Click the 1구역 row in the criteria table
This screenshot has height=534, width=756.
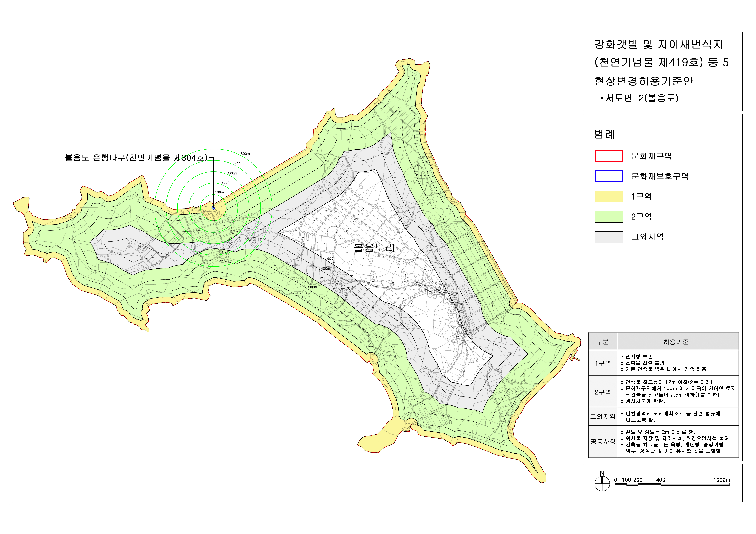tap(603, 363)
